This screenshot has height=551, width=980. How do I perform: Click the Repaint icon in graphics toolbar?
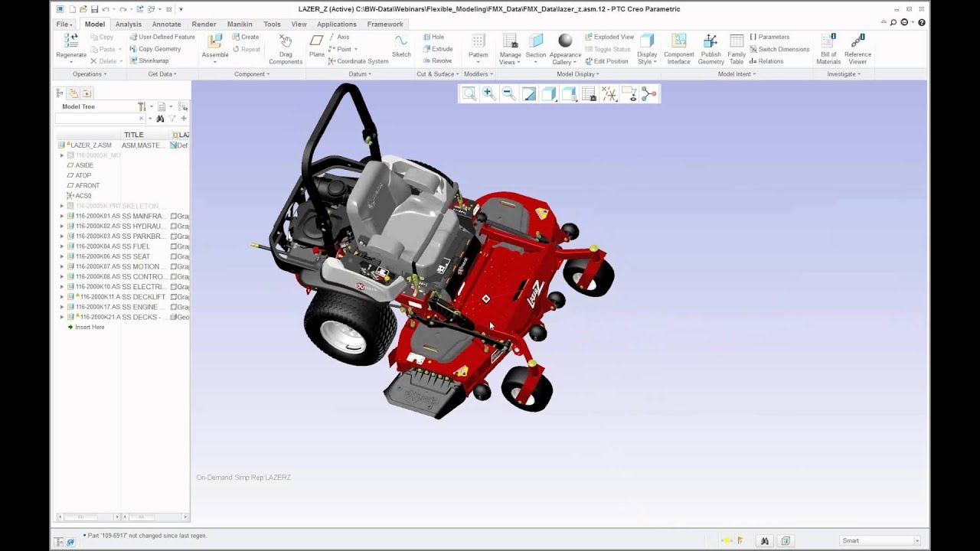(528, 93)
